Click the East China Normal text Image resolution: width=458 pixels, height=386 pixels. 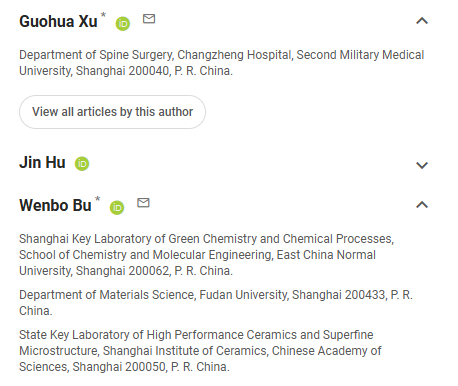tap(326, 255)
